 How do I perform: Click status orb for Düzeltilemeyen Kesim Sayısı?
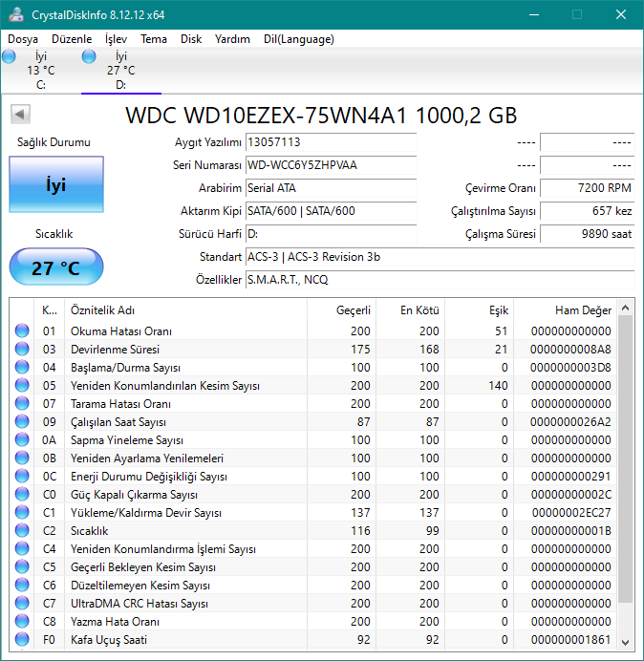pos(22,585)
